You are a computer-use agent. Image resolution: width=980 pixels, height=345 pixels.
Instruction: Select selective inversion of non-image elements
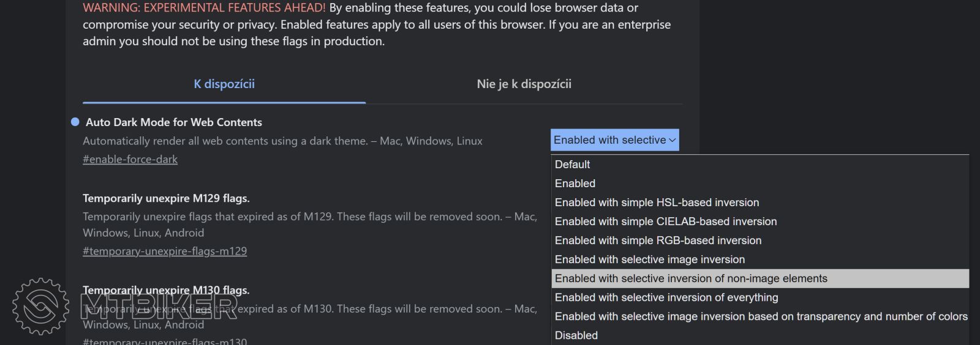pos(690,278)
